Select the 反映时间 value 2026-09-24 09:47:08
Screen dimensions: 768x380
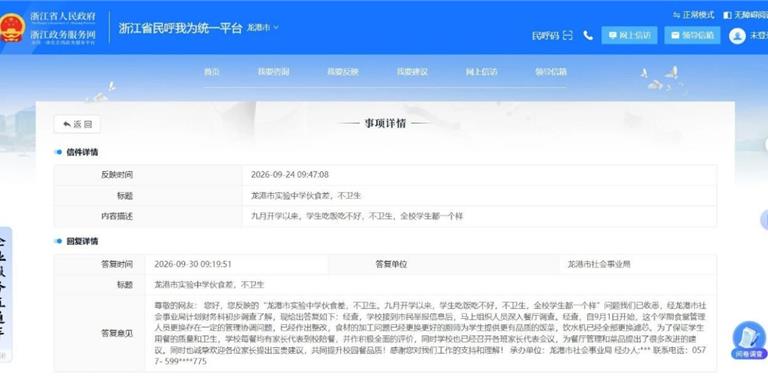[289, 175]
